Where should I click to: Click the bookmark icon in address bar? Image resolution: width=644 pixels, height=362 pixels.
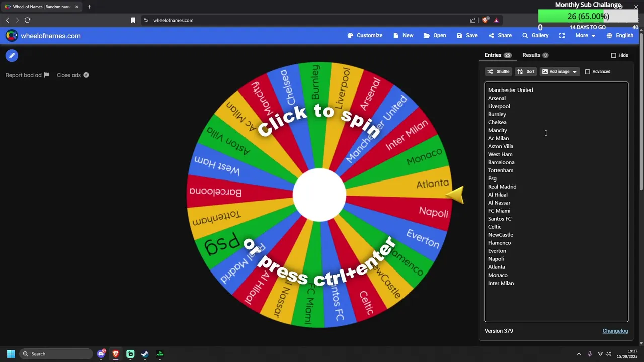(133, 20)
